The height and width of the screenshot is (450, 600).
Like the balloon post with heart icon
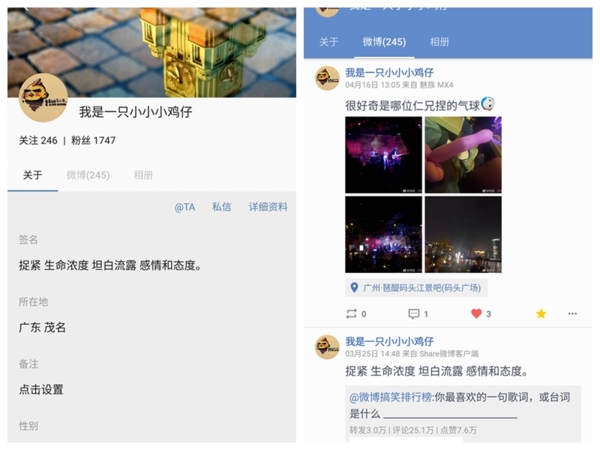click(x=476, y=314)
